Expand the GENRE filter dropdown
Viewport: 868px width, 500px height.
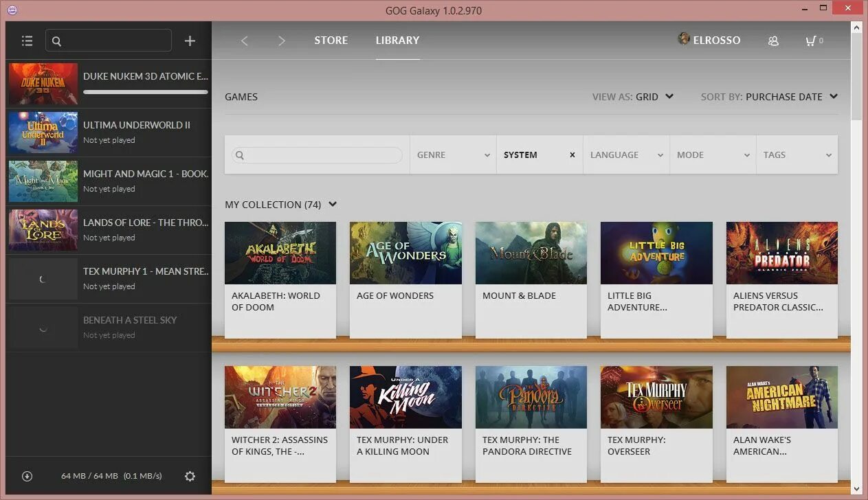[x=453, y=155]
